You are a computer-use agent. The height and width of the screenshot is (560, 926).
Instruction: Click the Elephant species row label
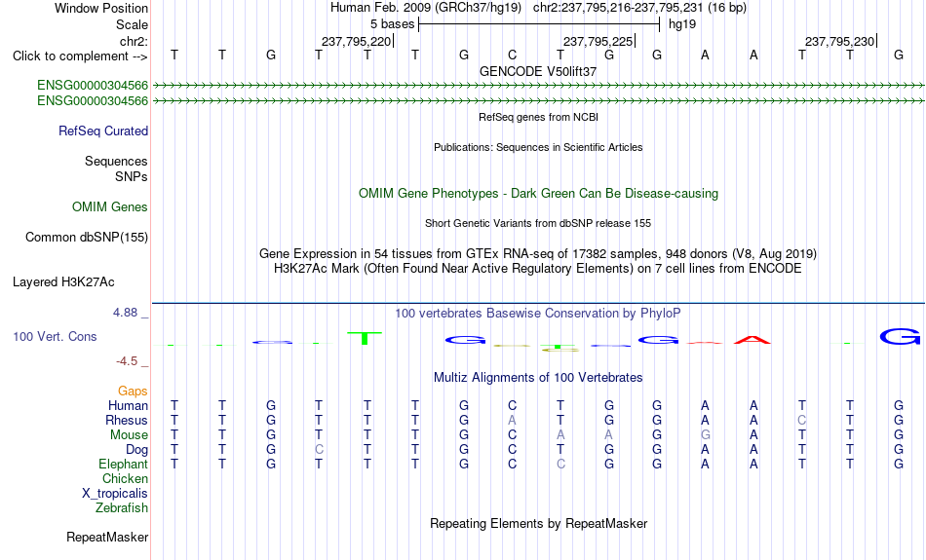tap(123, 465)
